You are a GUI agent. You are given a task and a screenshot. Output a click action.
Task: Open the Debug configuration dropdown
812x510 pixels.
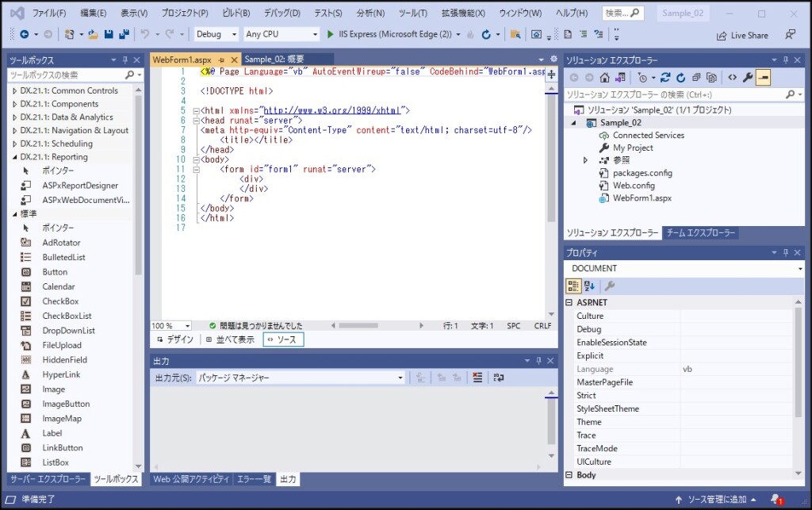pyautogui.click(x=216, y=34)
